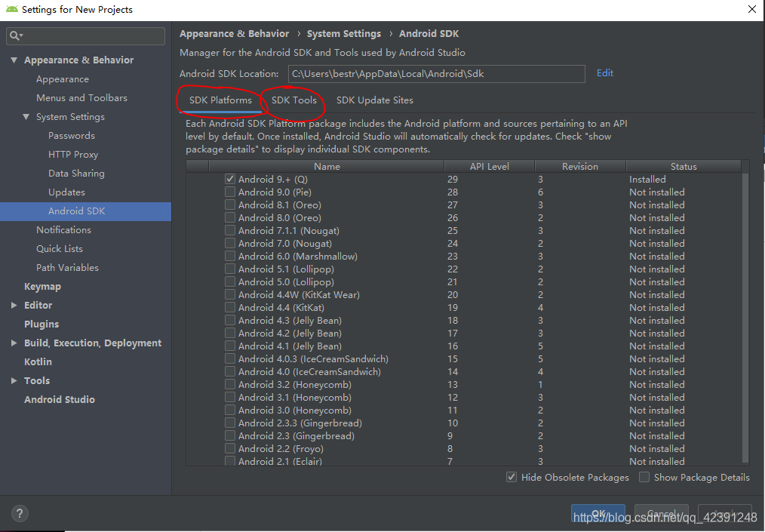This screenshot has height=532, width=765.
Task: Disable Hide Obsolete Packages
Action: (512, 477)
